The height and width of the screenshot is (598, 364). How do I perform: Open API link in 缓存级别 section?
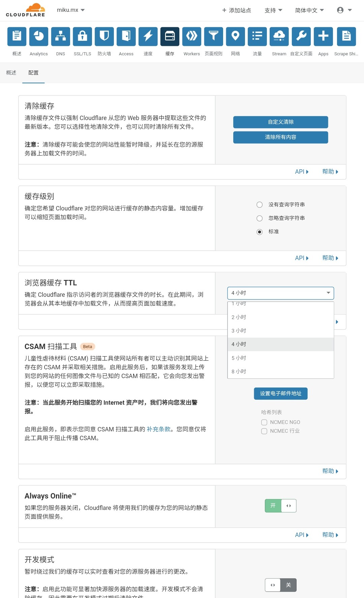pyautogui.click(x=302, y=258)
